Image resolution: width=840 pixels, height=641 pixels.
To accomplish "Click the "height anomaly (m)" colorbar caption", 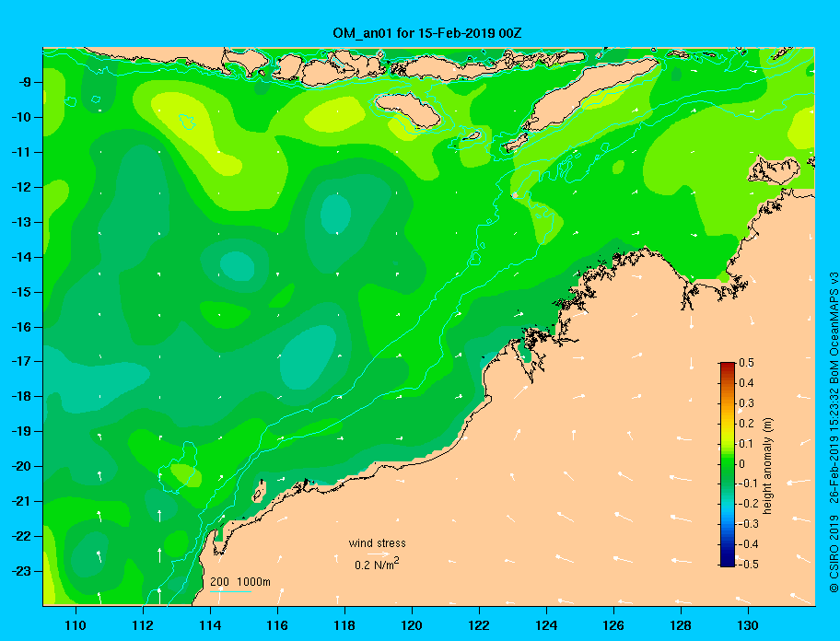I will click(768, 466).
